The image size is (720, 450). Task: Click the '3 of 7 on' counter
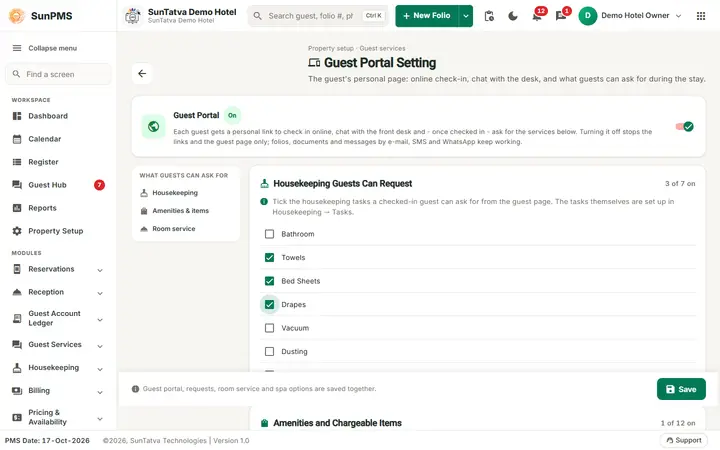coord(680,184)
